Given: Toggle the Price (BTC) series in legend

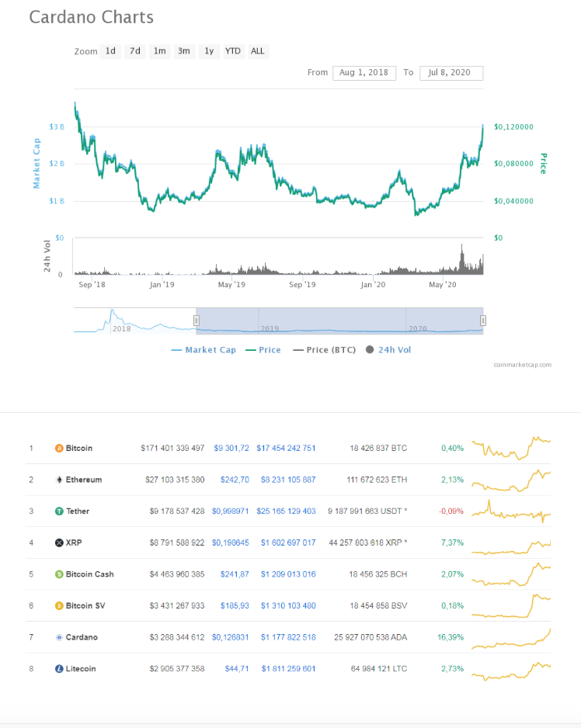Looking at the screenshot, I should (325, 350).
